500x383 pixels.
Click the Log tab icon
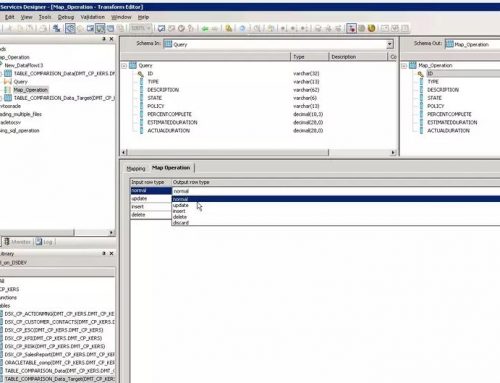pyautogui.click(x=39, y=242)
